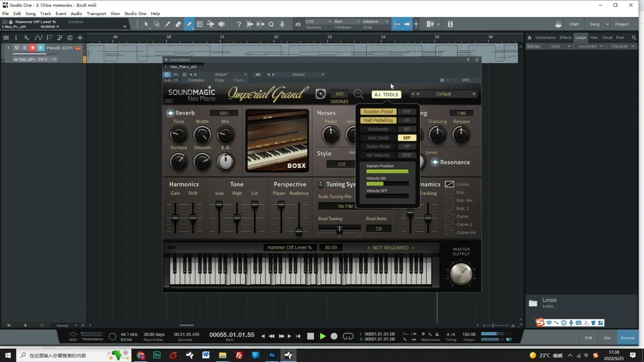Open the Neo_x64 instrument dropdown on track
644x362 pixels.
[24, 59]
